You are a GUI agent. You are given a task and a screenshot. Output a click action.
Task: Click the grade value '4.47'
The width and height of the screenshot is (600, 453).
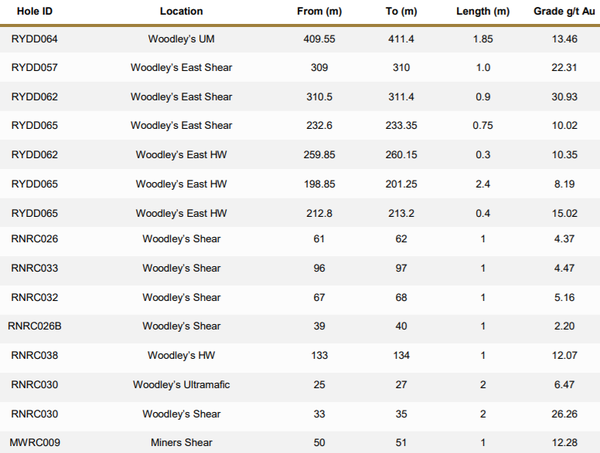pos(564,268)
